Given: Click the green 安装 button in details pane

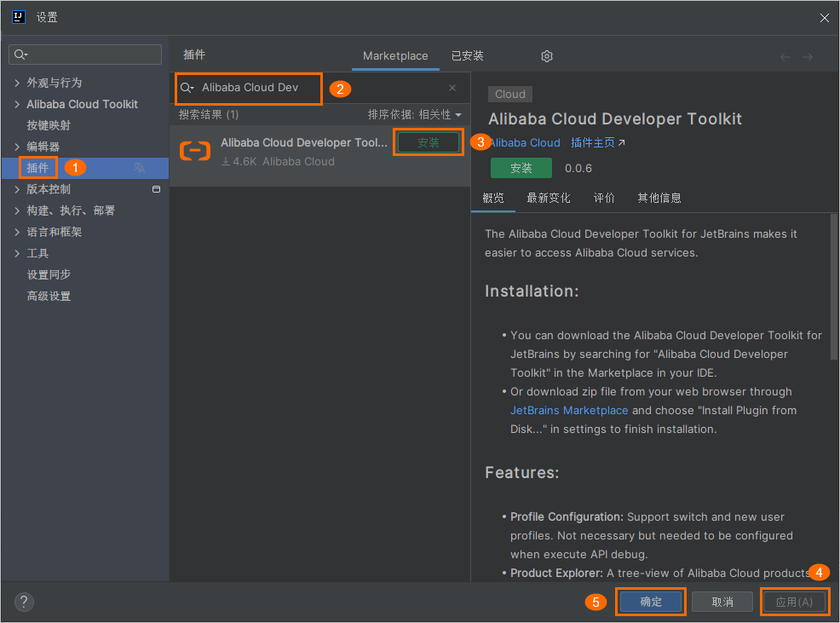Looking at the screenshot, I should tap(521, 168).
